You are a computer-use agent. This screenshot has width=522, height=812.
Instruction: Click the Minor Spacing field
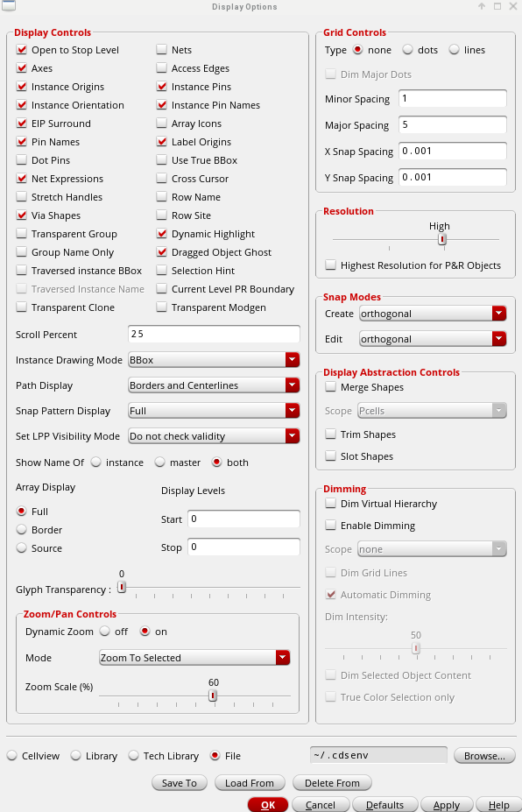453,98
